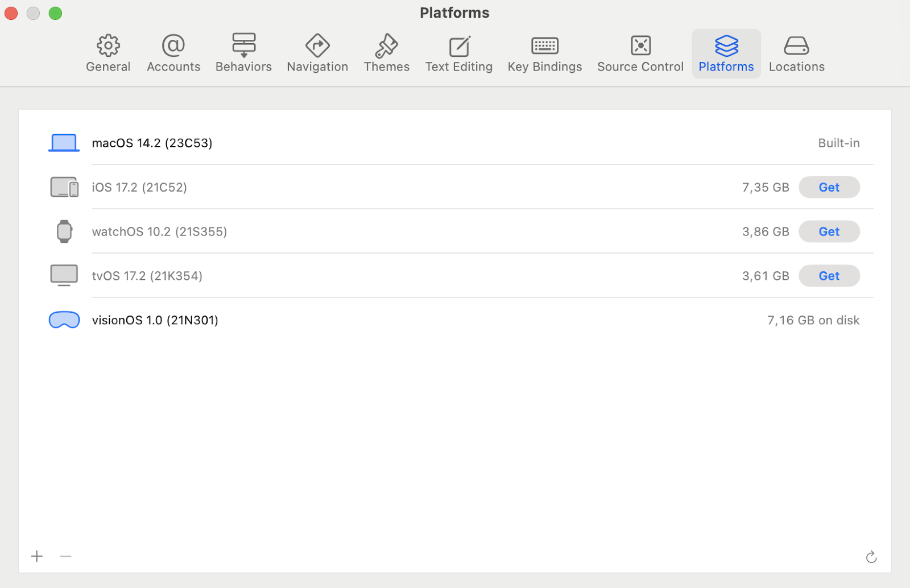Open the Behaviors settings pane
This screenshot has height=588, width=910.
[x=243, y=52]
